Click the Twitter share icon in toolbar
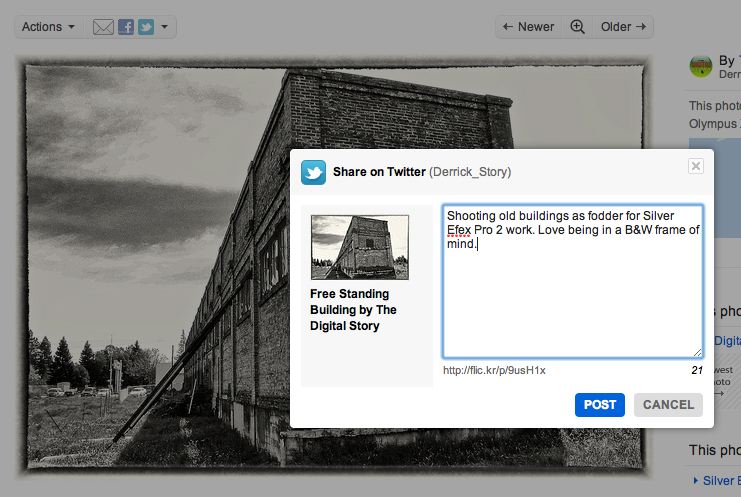The width and height of the screenshot is (741, 497). pos(146,27)
